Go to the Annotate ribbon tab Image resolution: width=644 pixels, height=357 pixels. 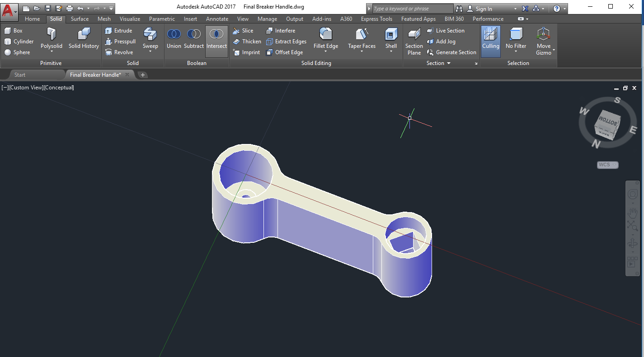point(217,19)
